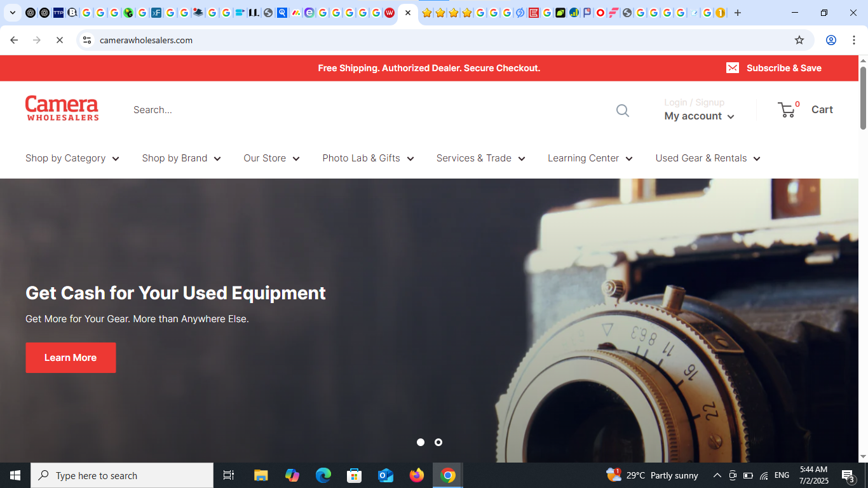The image size is (868, 488).
Task: Expand Photo Lab & Gifts menu
Action: pyautogui.click(x=368, y=158)
